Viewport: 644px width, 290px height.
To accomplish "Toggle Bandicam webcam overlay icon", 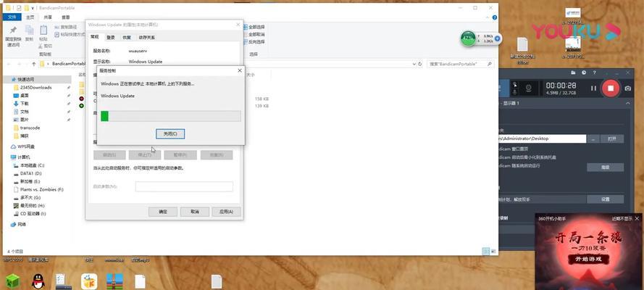I will [530, 88].
